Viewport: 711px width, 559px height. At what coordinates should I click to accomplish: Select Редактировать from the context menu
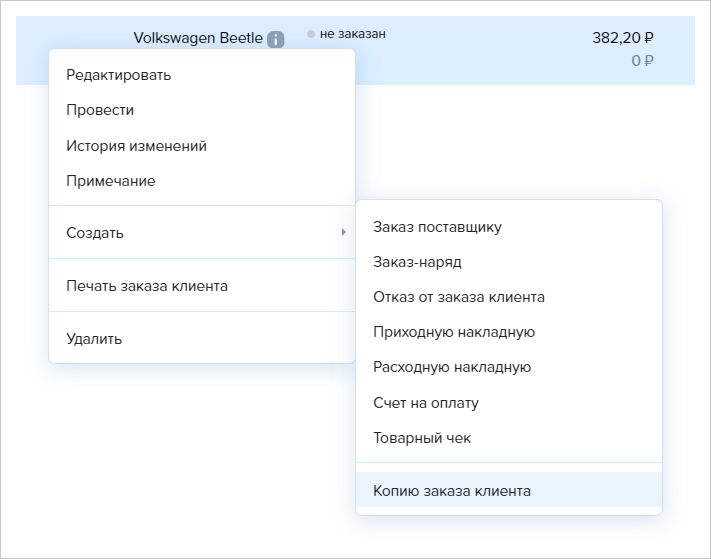pyautogui.click(x=118, y=75)
